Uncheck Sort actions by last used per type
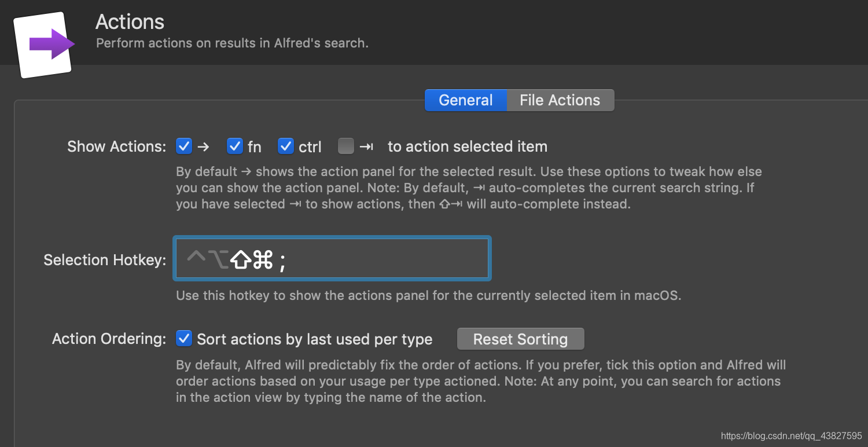This screenshot has width=868, height=447. click(184, 339)
